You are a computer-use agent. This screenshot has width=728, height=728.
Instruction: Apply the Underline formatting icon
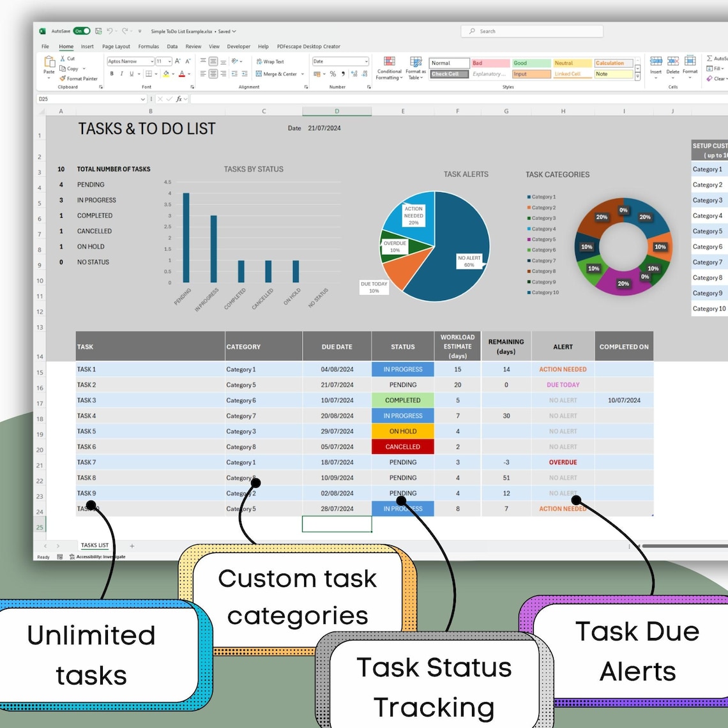point(132,74)
